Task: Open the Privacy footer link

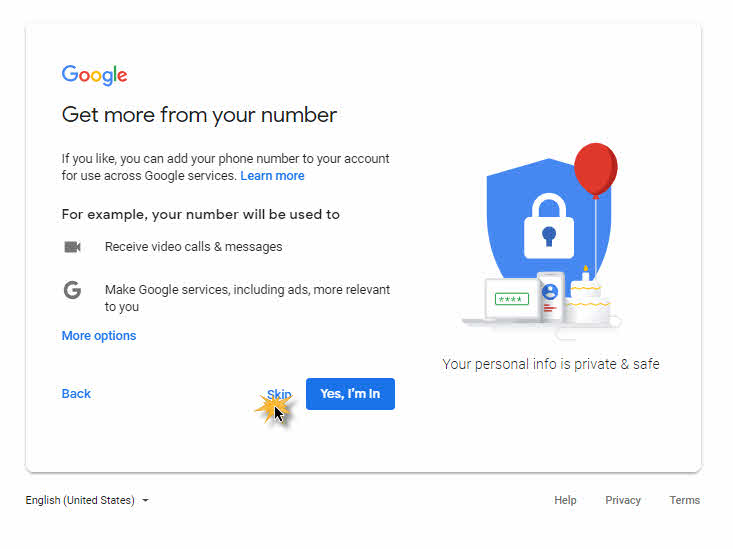Action: [x=623, y=500]
